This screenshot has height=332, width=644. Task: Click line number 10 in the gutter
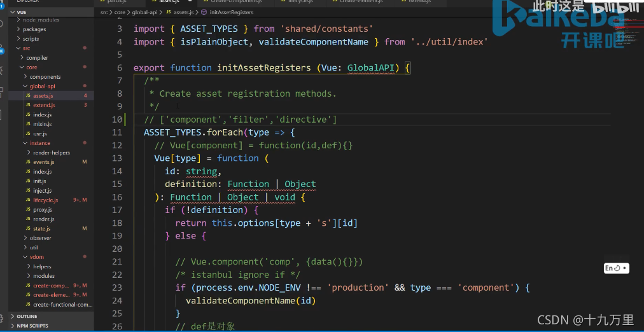pyautogui.click(x=117, y=120)
